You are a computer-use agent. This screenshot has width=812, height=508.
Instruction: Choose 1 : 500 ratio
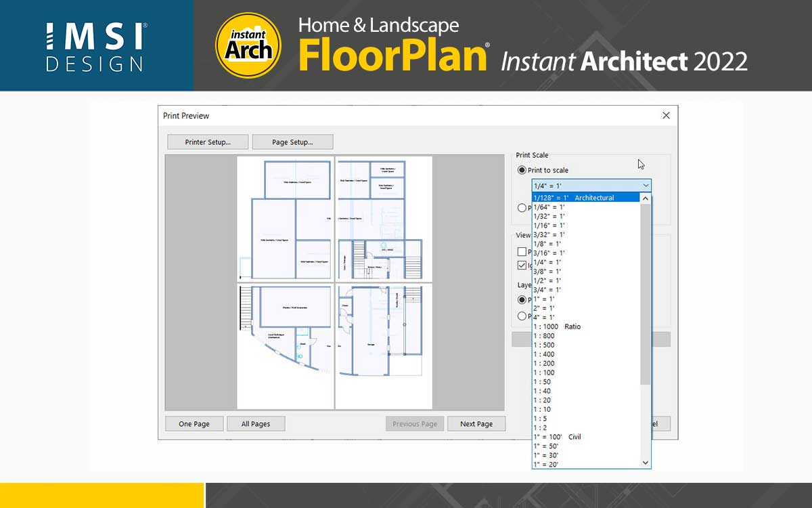tap(585, 345)
